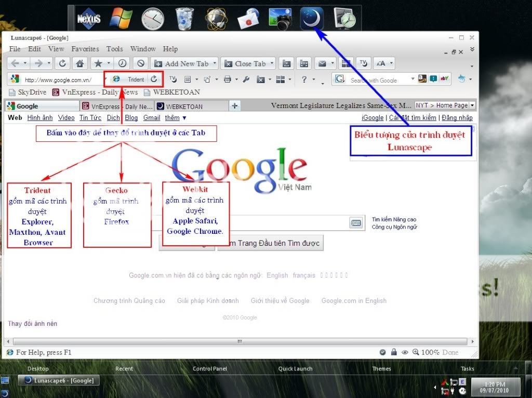Open the History clock icon
Screen dimensions: 532x398
click(122, 63)
